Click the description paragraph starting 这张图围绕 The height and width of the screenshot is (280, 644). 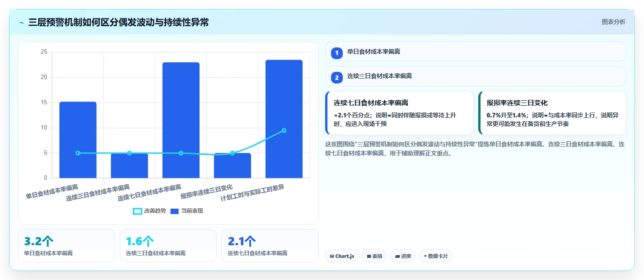[476, 149]
